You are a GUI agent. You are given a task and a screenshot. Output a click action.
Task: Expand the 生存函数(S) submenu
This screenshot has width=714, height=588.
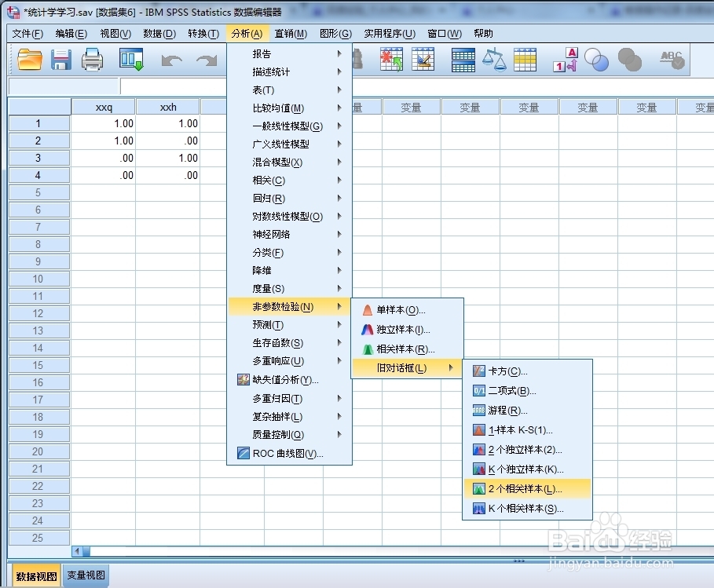click(289, 343)
